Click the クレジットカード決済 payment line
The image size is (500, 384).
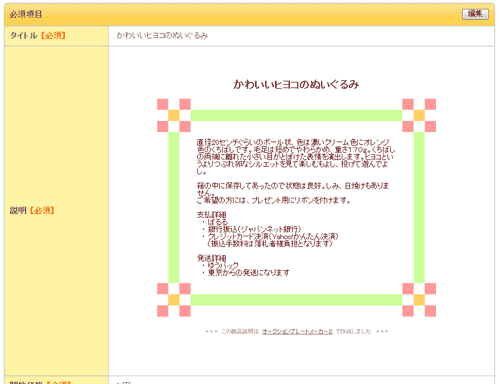point(270,236)
